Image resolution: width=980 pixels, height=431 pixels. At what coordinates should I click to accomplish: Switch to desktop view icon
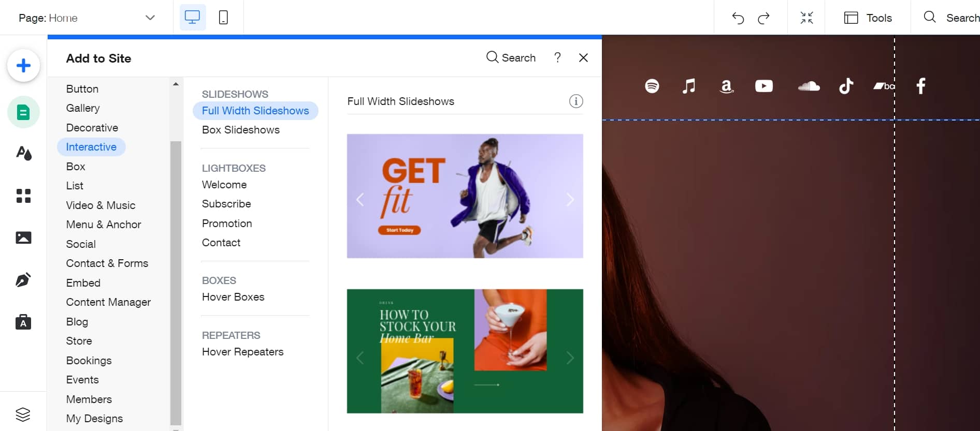click(192, 18)
